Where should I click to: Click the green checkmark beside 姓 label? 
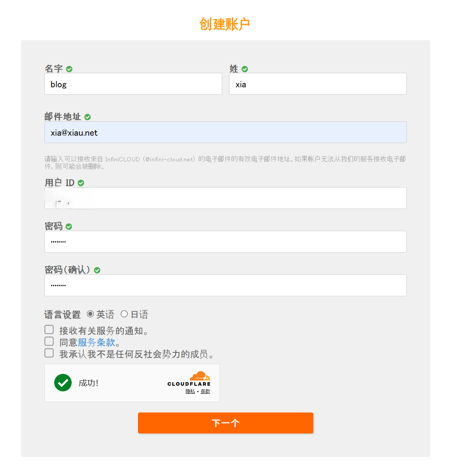tap(245, 69)
